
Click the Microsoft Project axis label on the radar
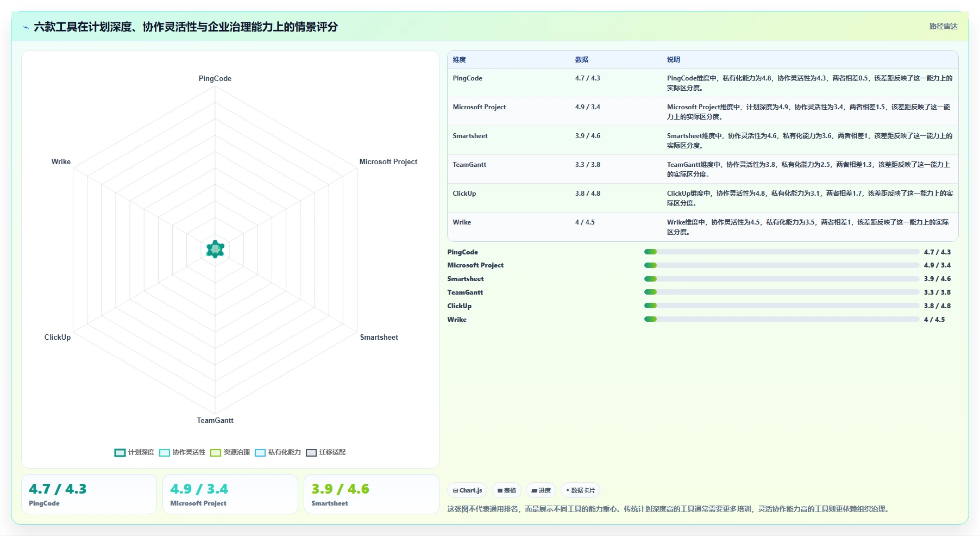tap(388, 161)
